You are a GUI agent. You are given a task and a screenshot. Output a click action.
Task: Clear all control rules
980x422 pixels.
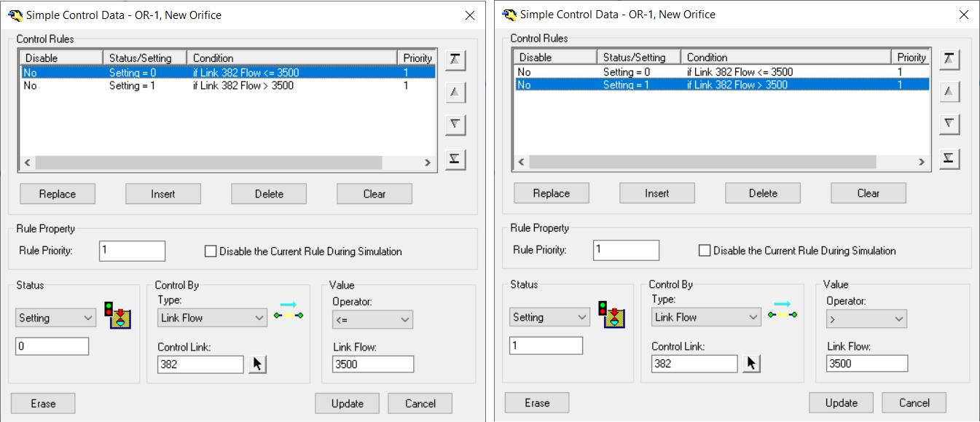[374, 193]
